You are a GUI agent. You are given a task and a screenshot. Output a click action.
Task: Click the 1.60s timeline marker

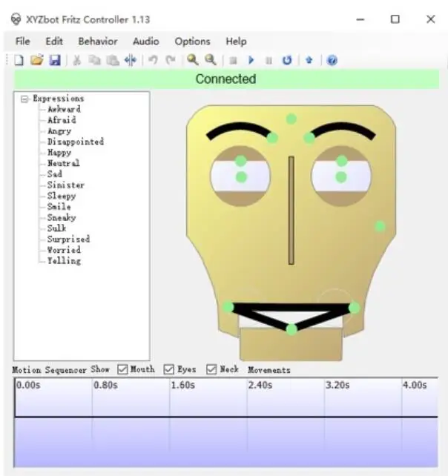pos(183,386)
